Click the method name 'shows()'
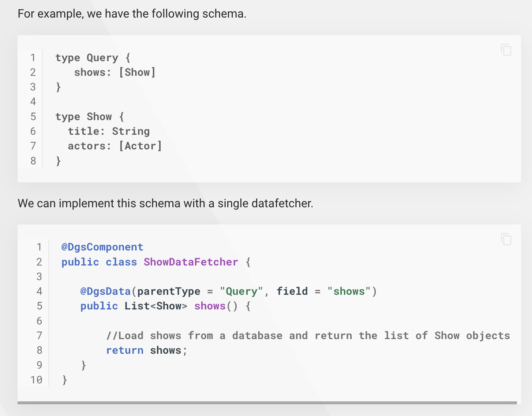This screenshot has height=416, width=532. tap(216, 306)
